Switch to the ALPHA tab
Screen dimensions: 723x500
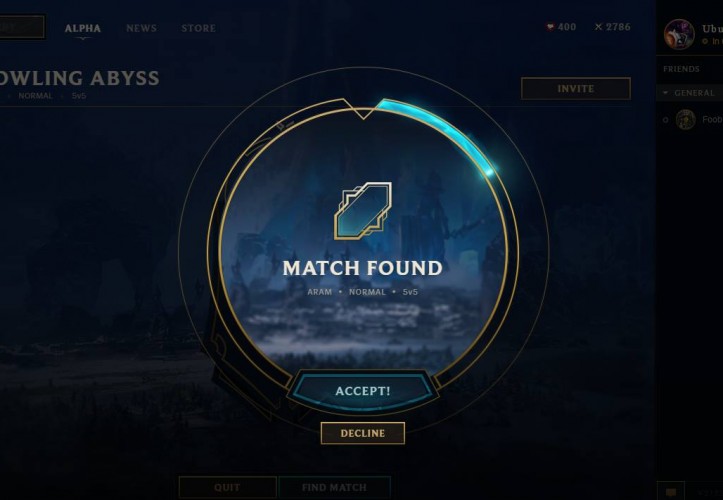[83, 28]
